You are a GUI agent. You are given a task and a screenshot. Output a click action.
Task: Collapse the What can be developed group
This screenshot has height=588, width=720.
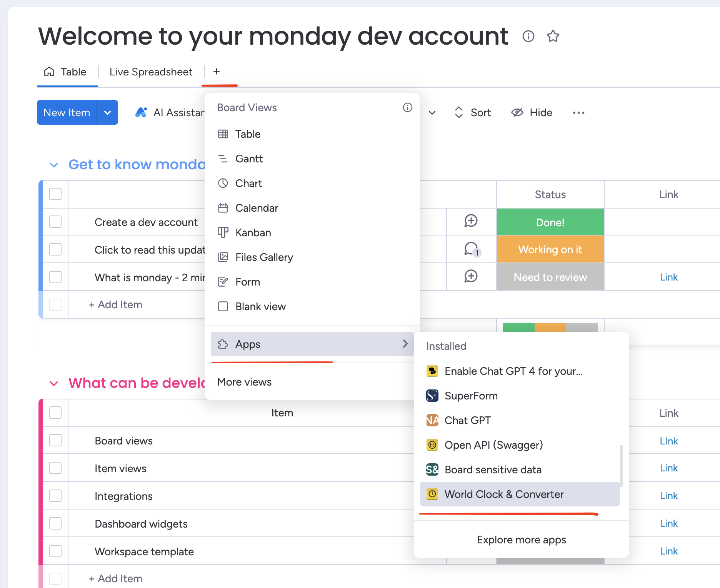point(54,384)
